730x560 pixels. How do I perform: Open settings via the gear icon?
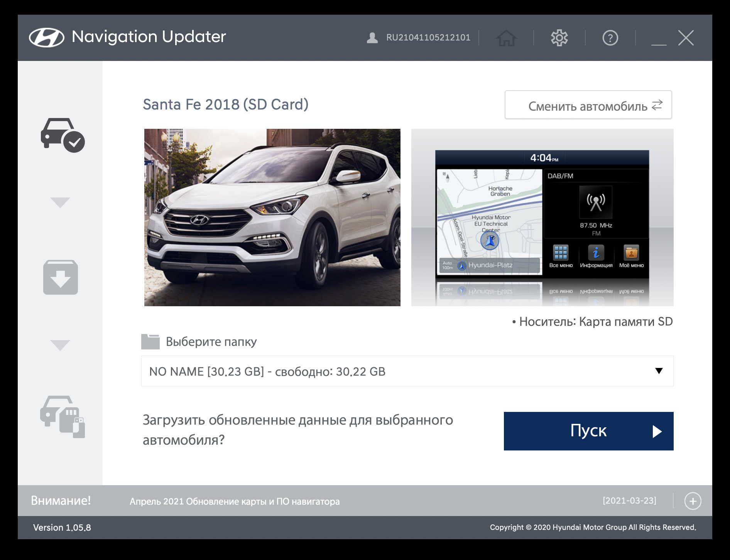point(559,38)
